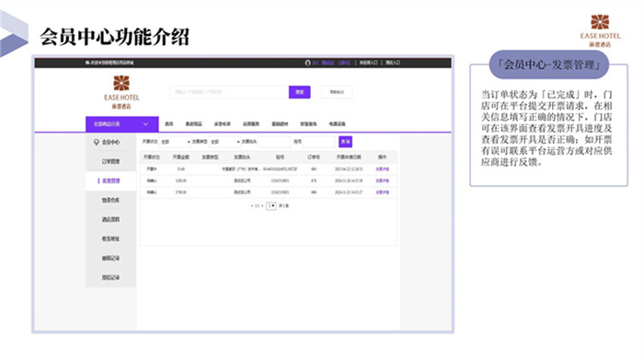This screenshot has height=361, width=644.
Task: Click the 3790.00 amount cell
Action: pos(180,192)
